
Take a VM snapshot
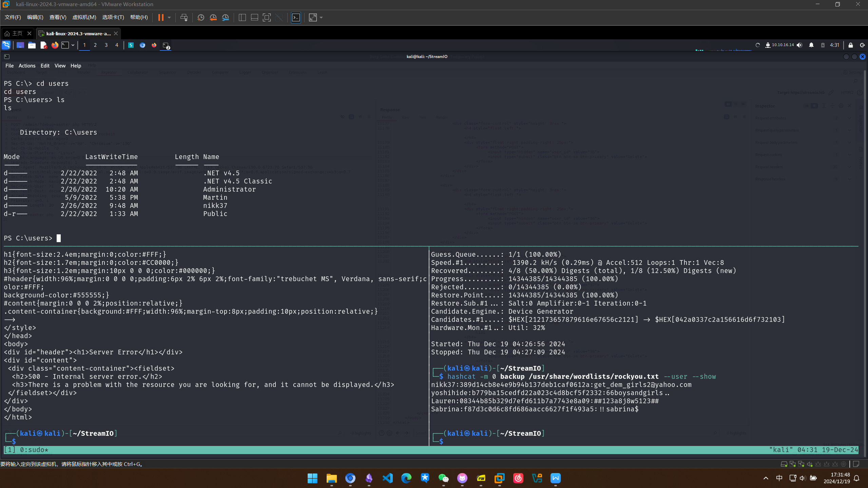(x=201, y=18)
